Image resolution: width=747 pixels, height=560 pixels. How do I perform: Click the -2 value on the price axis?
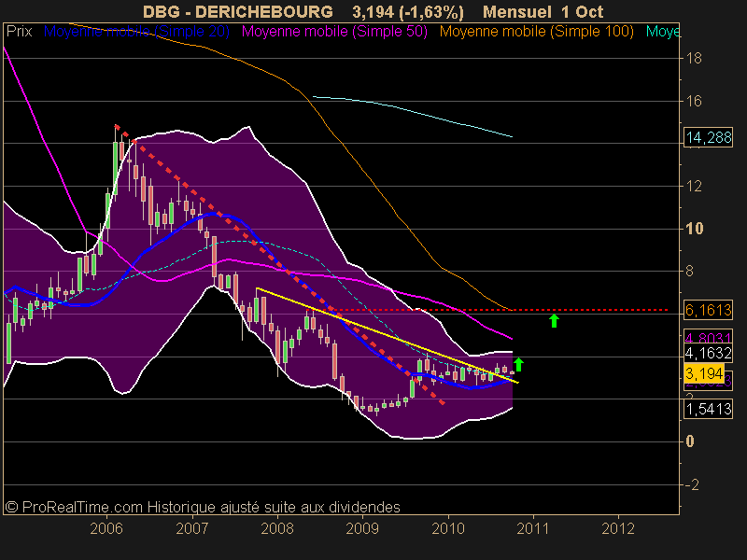click(692, 484)
